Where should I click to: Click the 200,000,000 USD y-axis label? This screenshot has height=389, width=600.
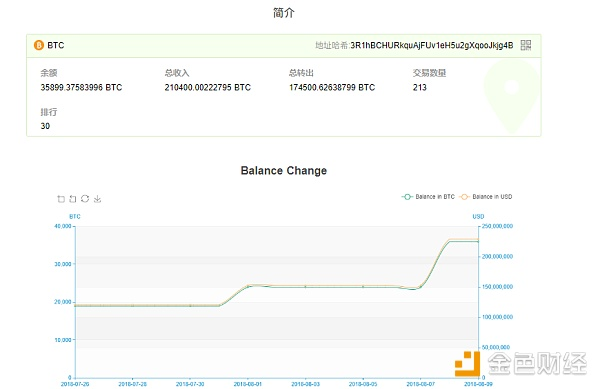(497, 257)
